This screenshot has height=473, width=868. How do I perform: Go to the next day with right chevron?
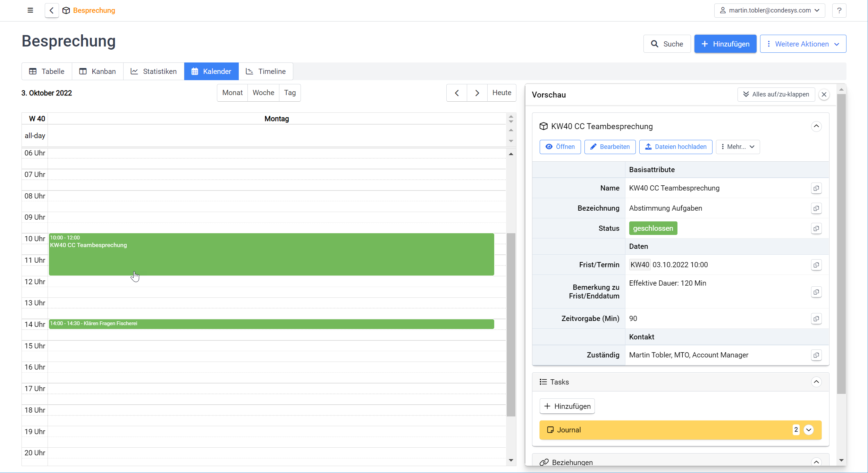tap(477, 93)
